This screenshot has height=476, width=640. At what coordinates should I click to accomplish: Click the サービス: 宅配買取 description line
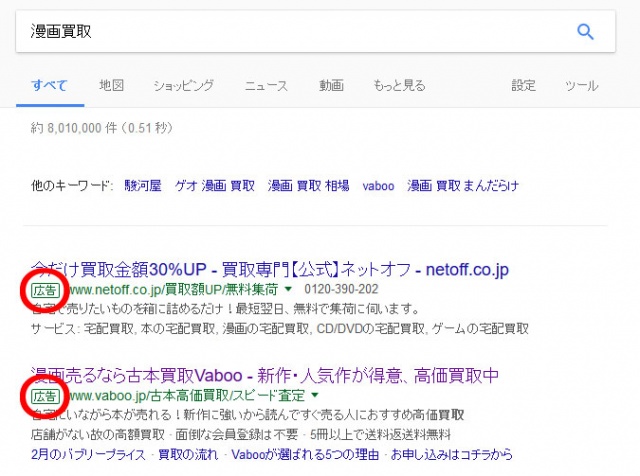coord(280,329)
